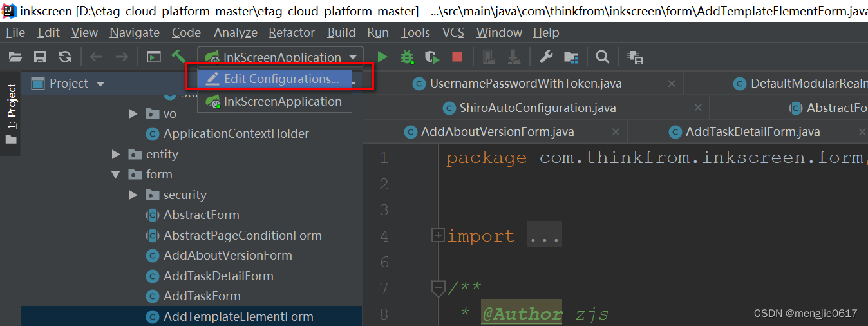
Task: Click the greyed update project icon
Action: tap(489, 57)
